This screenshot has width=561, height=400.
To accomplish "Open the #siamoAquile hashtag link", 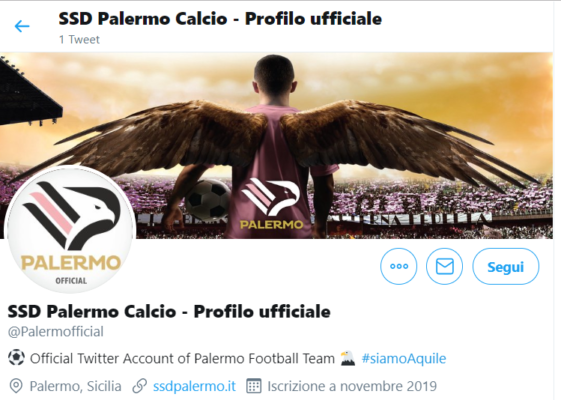I will click(x=404, y=358).
